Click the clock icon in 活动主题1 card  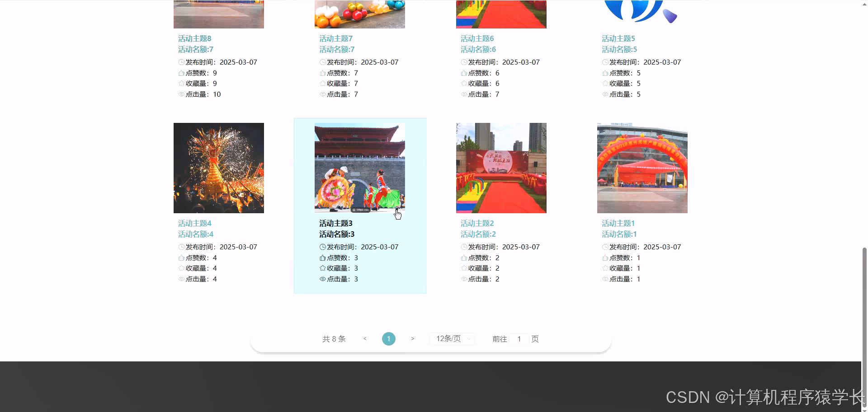pyautogui.click(x=605, y=247)
